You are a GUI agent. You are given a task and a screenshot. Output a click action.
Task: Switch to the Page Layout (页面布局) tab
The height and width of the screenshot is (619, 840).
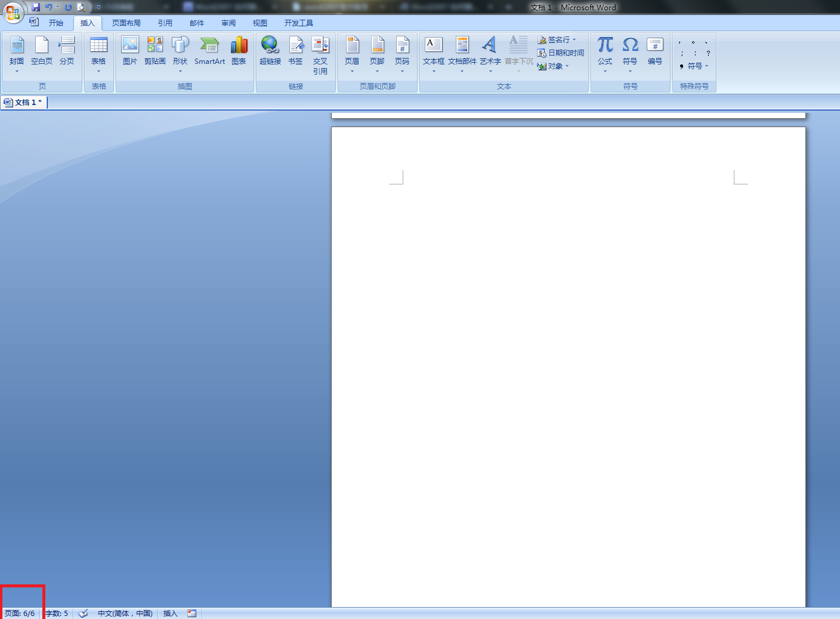pyautogui.click(x=126, y=23)
